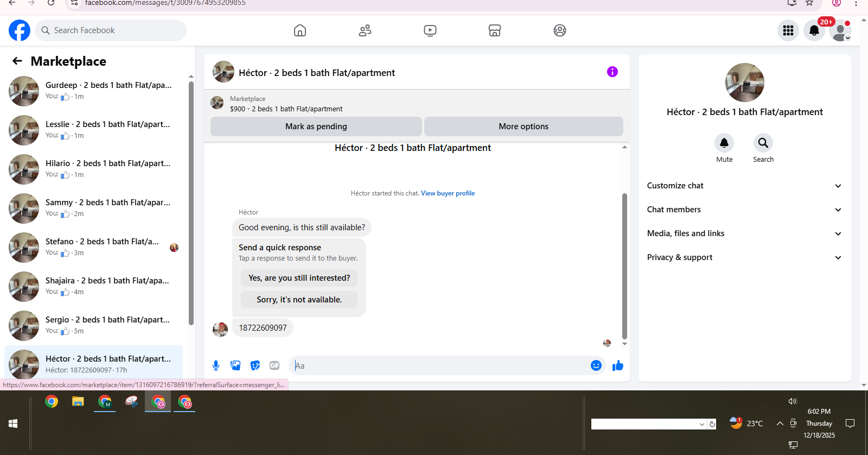Expand the Privacy & support section

pyautogui.click(x=744, y=257)
